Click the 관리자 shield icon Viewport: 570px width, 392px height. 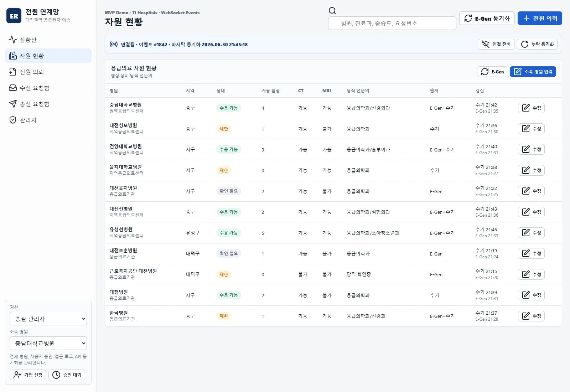[x=13, y=120]
